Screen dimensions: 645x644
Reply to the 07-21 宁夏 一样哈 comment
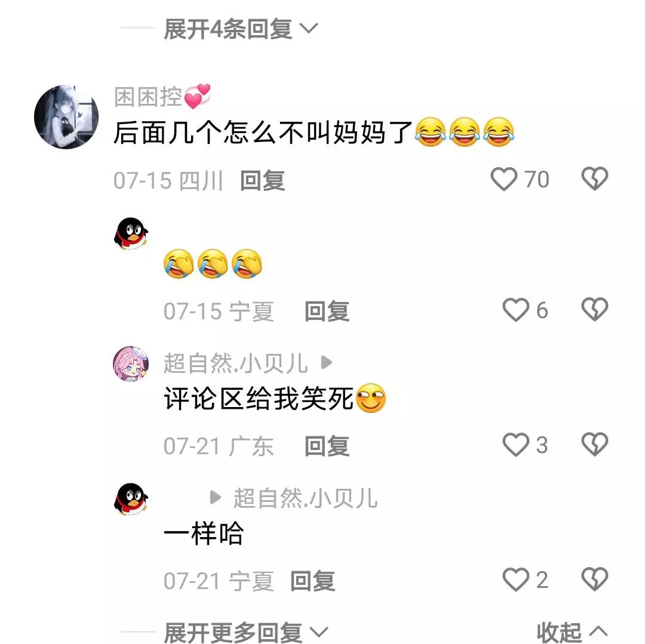tap(312, 581)
